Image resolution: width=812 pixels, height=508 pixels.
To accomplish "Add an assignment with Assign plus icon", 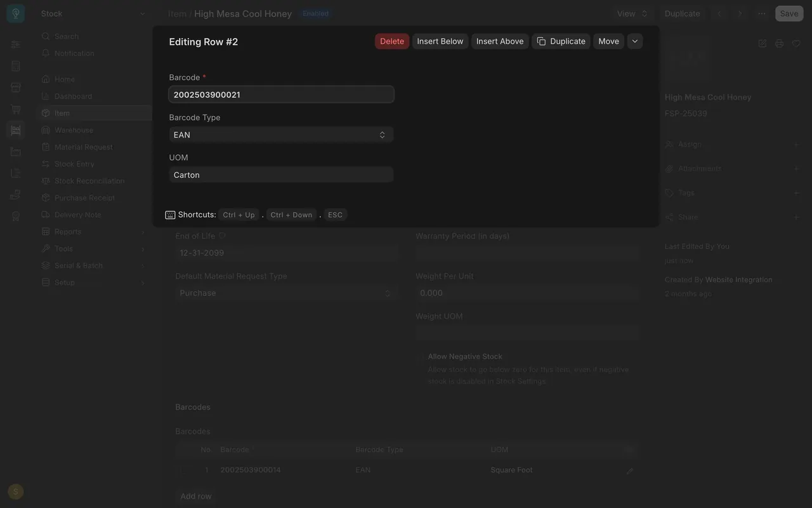I will [x=796, y=144].
